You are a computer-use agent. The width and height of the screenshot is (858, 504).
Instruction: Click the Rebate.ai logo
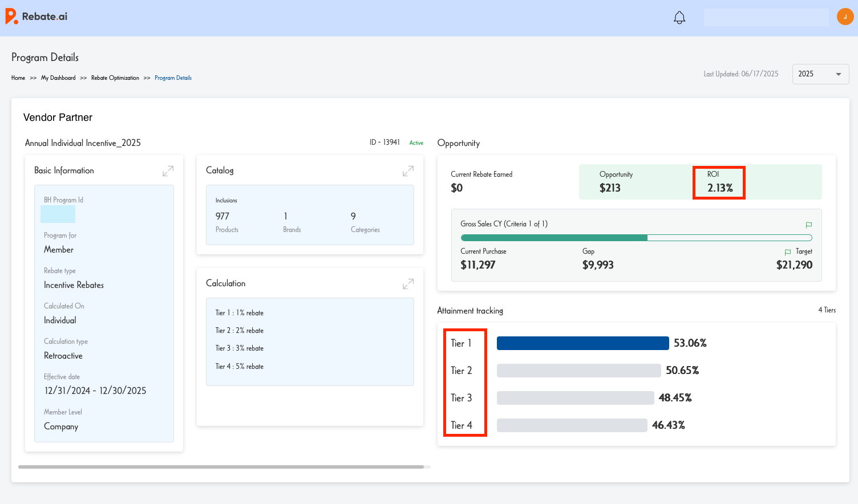coord(37,17)
